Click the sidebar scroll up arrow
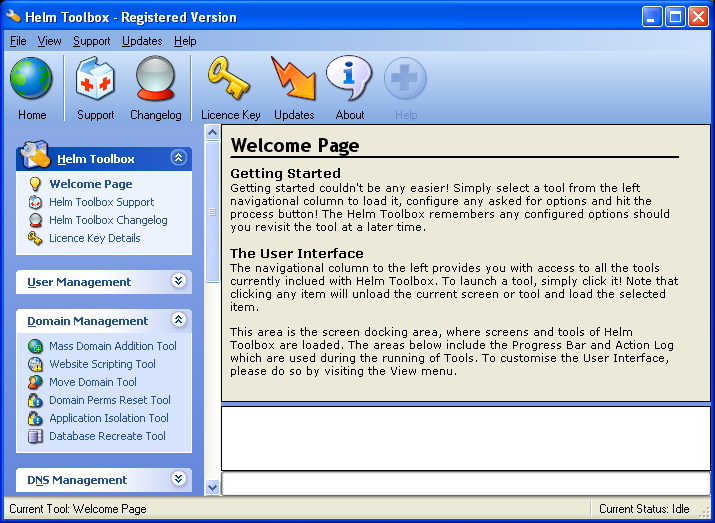 point(212,133)
